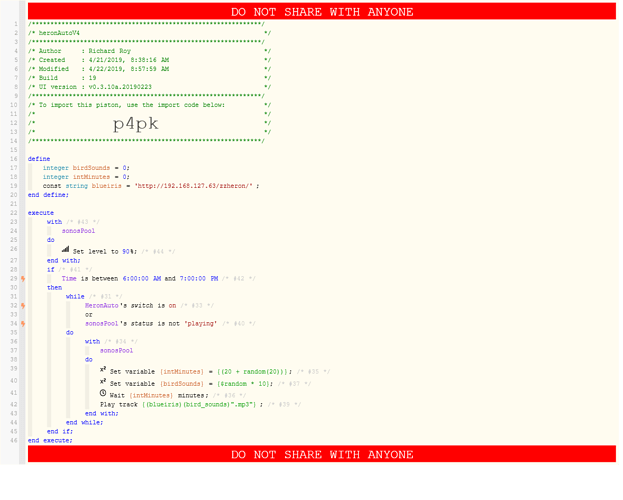Click the UI version v0.3.10a.20190223
This screenshot has height=500, width=623.
coord(120,87)
